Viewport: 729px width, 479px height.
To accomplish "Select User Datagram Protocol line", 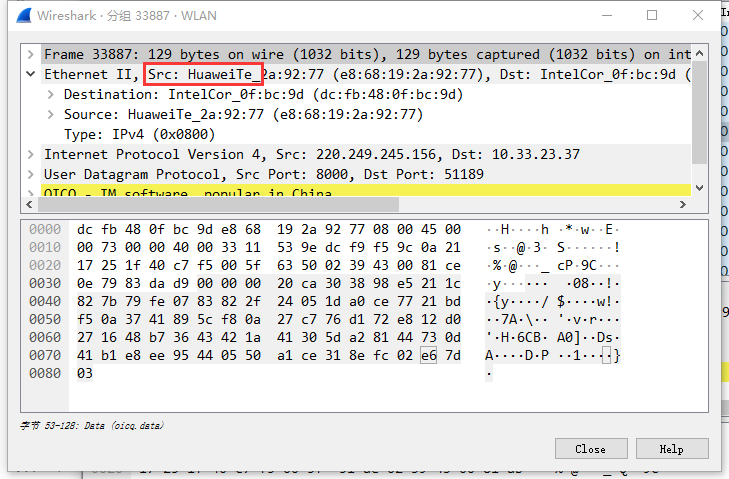I will click(264, 174).
